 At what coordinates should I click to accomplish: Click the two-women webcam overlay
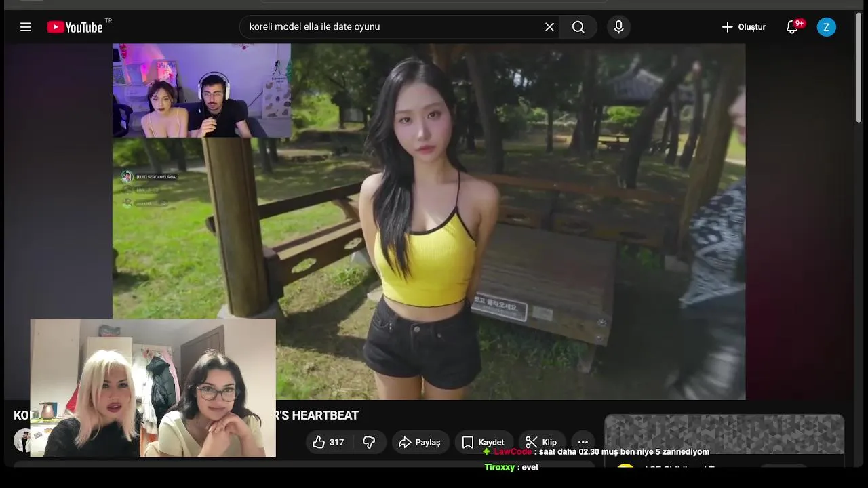(x=153, y=388)
